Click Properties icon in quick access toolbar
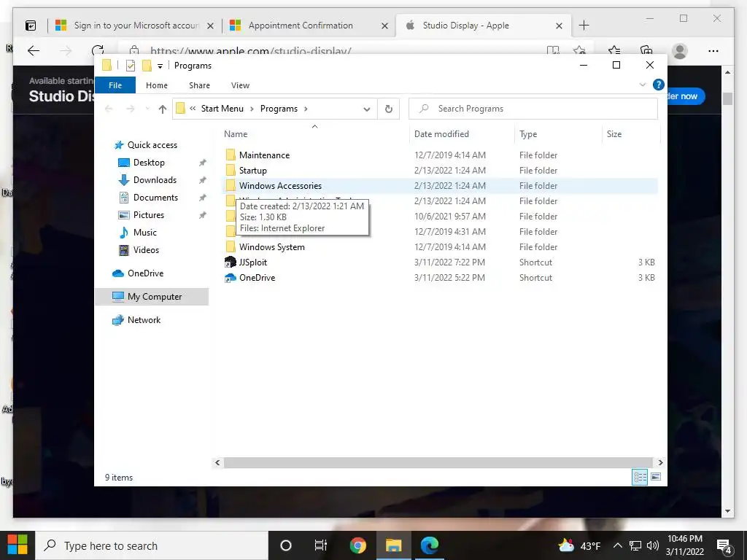Viewport: 747px width, 560px height. pos(130,66)
